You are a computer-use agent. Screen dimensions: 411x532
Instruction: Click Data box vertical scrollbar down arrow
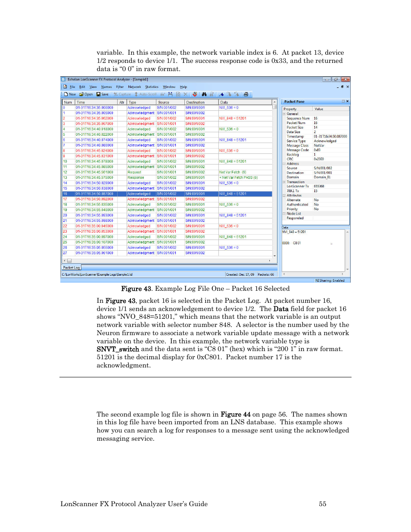(x=347, y=269)
